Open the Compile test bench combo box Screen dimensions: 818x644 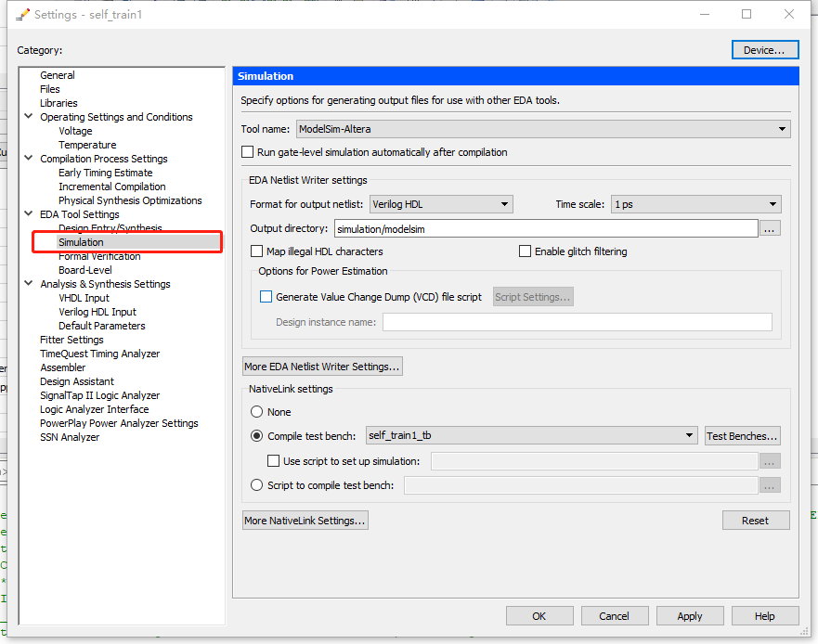click(x=532, y=435)
